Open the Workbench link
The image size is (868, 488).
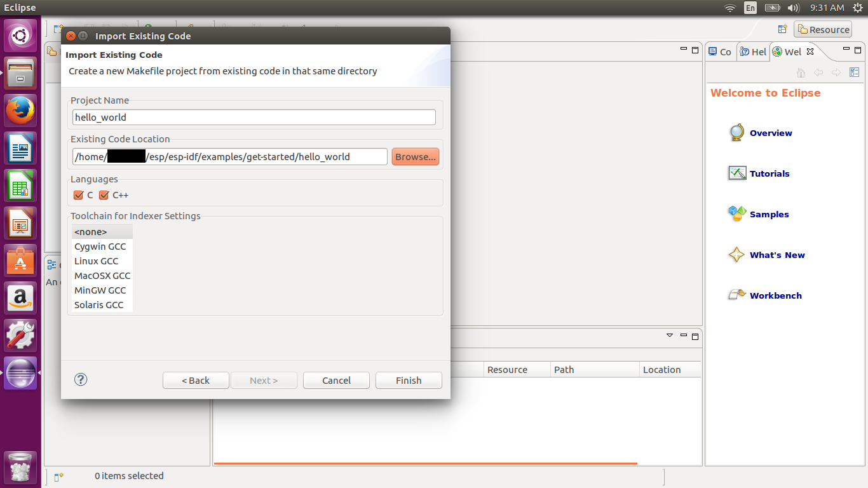tap(775, 295)
